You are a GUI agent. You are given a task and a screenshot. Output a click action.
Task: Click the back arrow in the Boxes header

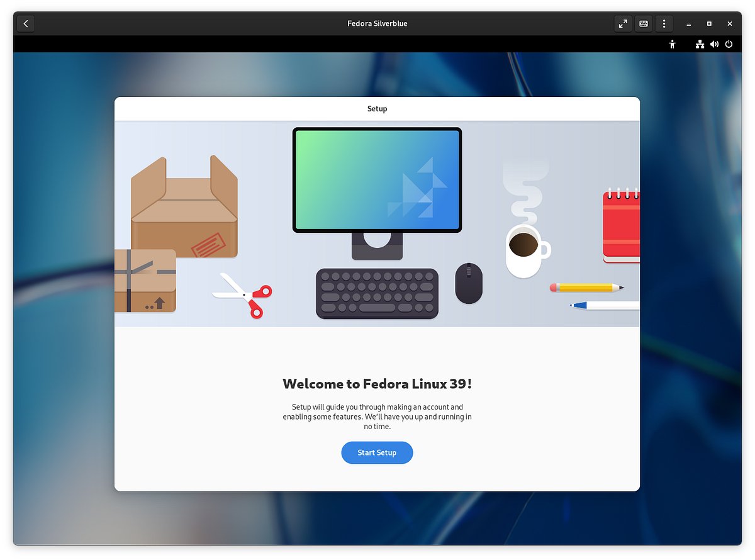(x=26, y=24)
